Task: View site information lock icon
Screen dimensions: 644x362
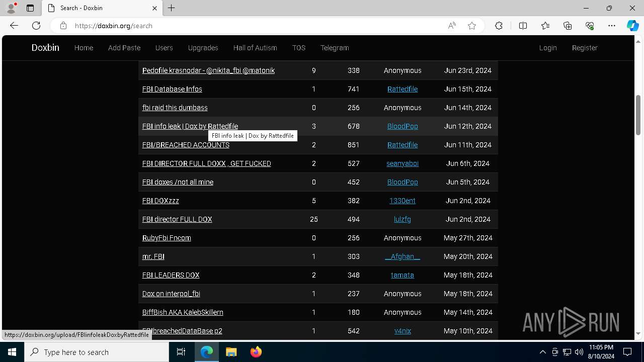Action: click(63, 26)
